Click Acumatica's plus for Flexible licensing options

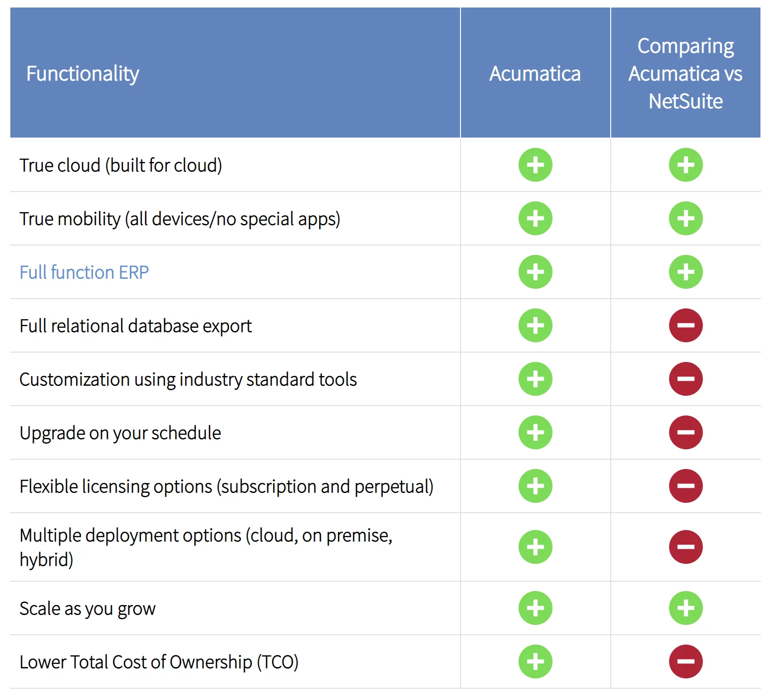click(535, 486)
